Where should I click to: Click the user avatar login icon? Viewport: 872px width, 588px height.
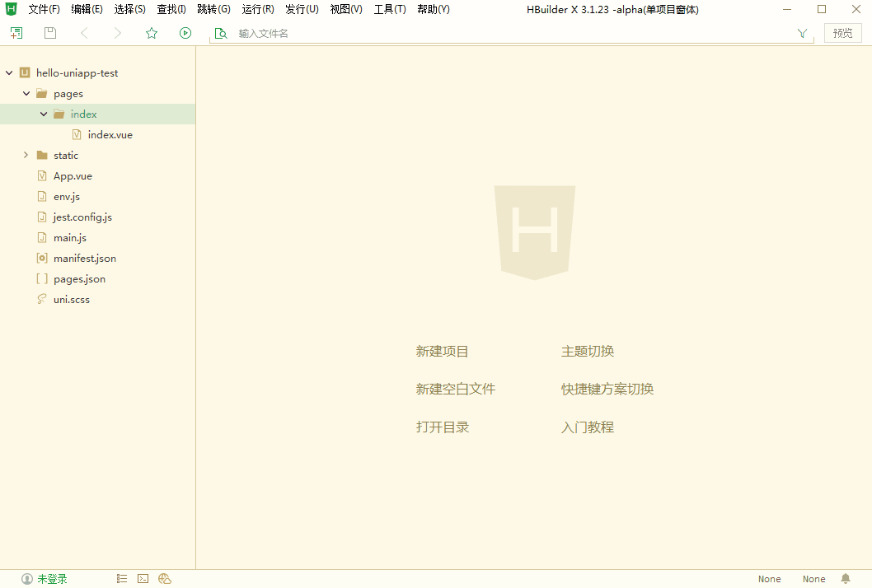click(26, 579)
